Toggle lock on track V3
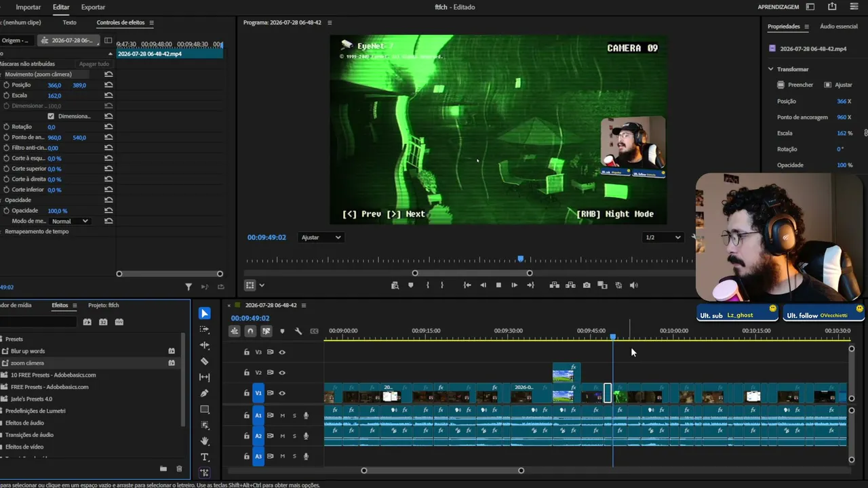This screenshot has height=488, width=868. (x=247, y=352)
